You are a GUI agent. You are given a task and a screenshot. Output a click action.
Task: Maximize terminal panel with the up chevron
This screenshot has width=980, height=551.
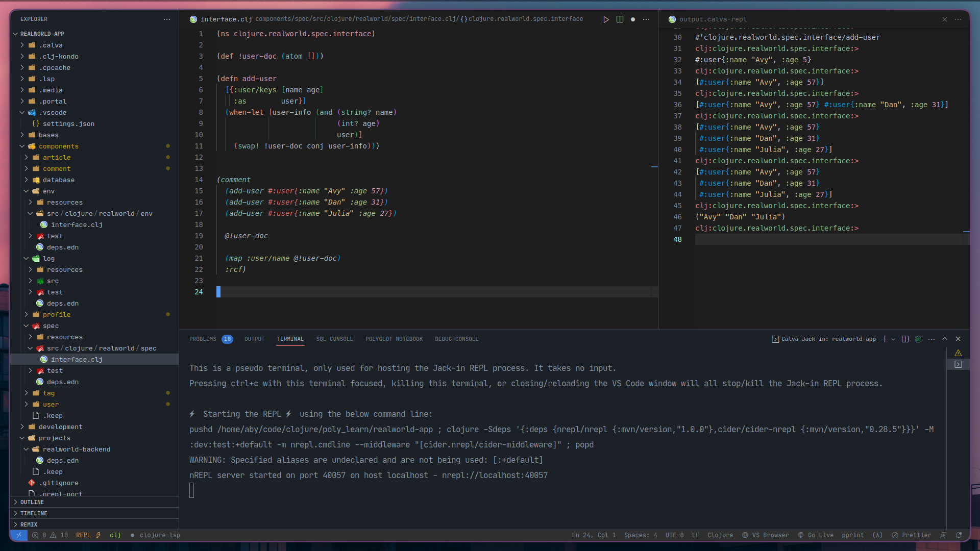tap(945, 339)
